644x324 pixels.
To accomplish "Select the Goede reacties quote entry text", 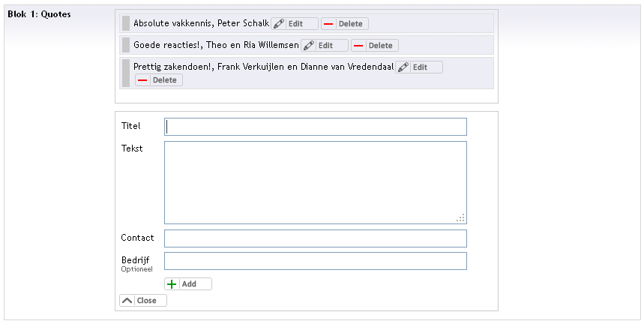I will click(x=216, y=45).
